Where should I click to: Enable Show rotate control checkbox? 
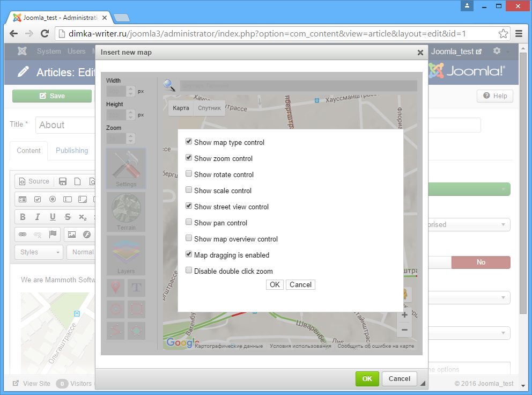pos(189,174)
